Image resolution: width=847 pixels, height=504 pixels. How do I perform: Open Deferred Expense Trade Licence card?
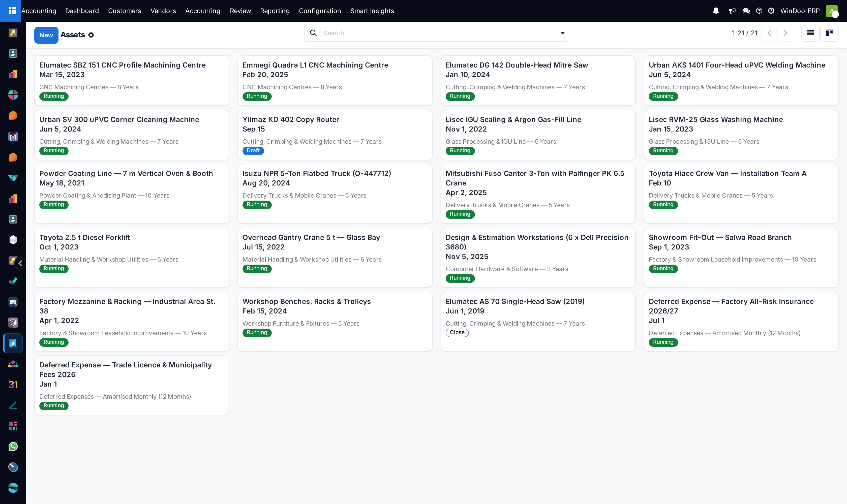[x=132, y=385]
